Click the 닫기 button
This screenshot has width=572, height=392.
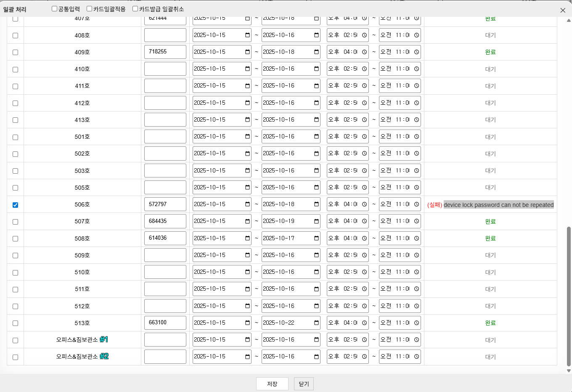[304, 384]
